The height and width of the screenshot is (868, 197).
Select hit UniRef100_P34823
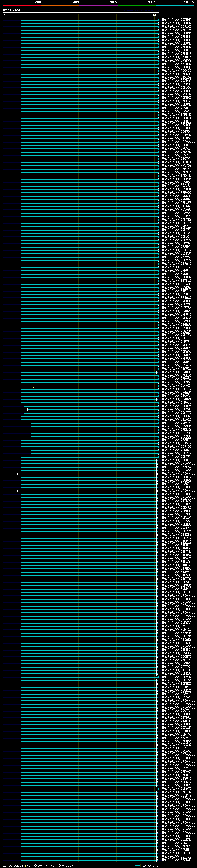(177, 311)
